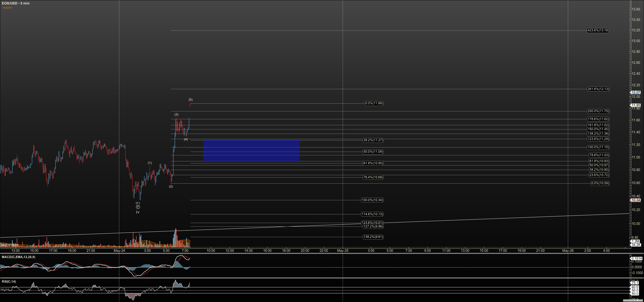Click the 76.4%(10.68) retracement label

click(373, 177)
